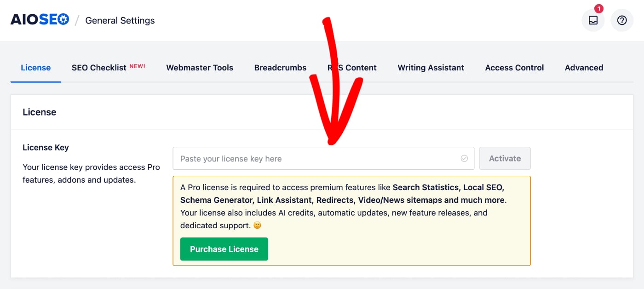Click the red notification badge showing 1
Screen dimensions: 644x289
(598, 8)
